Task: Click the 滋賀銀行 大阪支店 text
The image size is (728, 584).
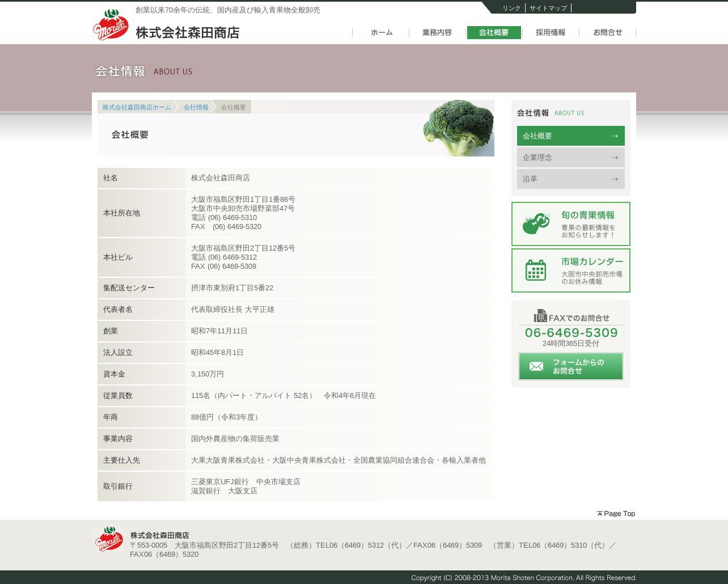Action: pyautogui.click(x=224, y=491)
